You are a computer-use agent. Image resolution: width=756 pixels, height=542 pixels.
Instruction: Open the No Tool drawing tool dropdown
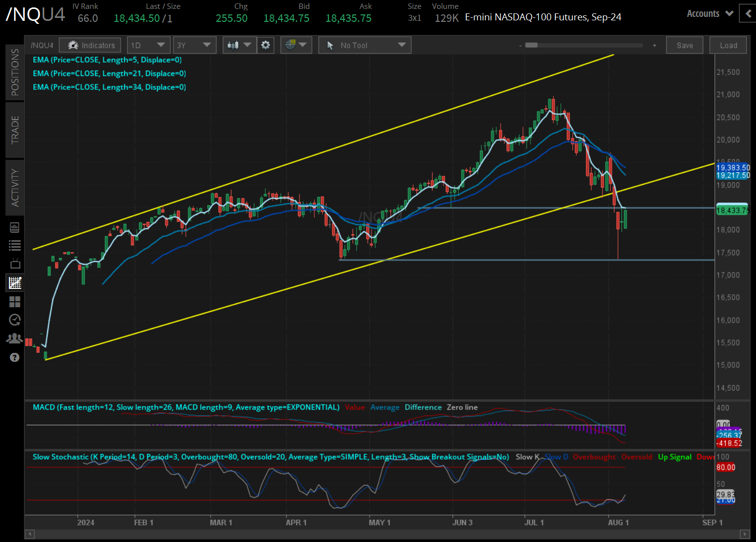[x=365, y=45]
